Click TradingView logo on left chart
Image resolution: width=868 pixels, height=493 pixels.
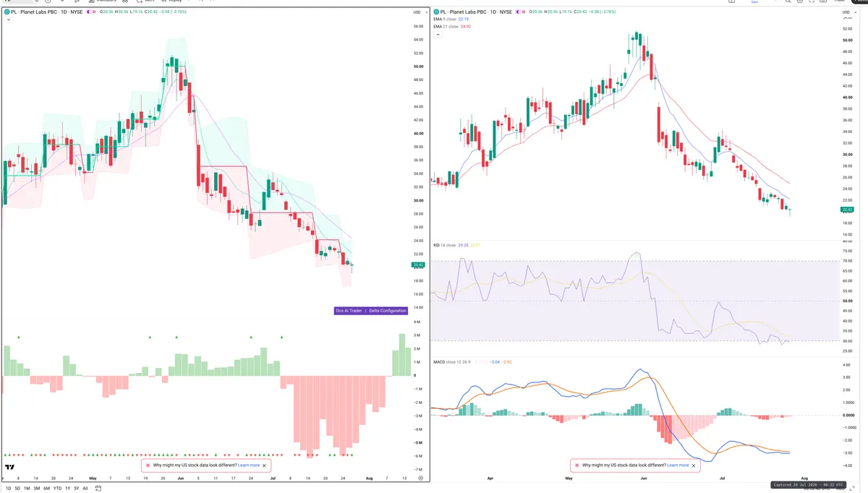[x=10, y=468]
